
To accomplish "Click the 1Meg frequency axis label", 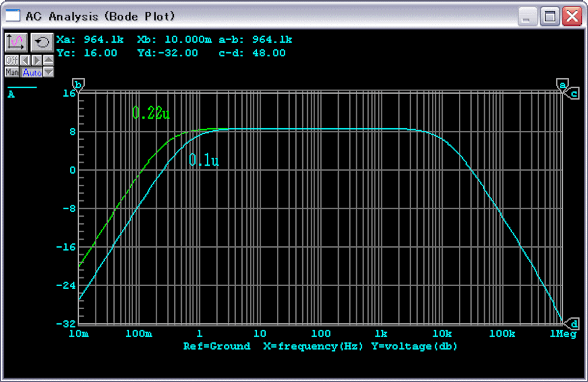I will coord(563,334).
